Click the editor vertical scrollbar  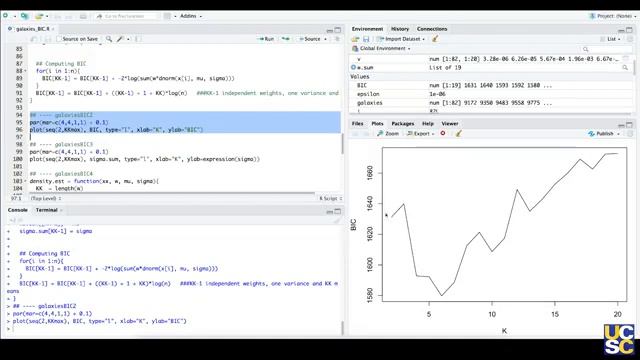point(342,144)
